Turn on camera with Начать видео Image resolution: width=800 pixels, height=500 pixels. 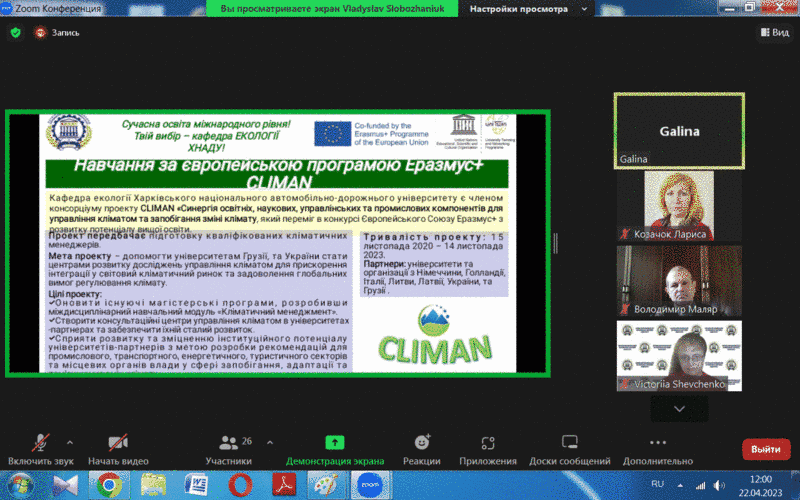coord(118,449)
